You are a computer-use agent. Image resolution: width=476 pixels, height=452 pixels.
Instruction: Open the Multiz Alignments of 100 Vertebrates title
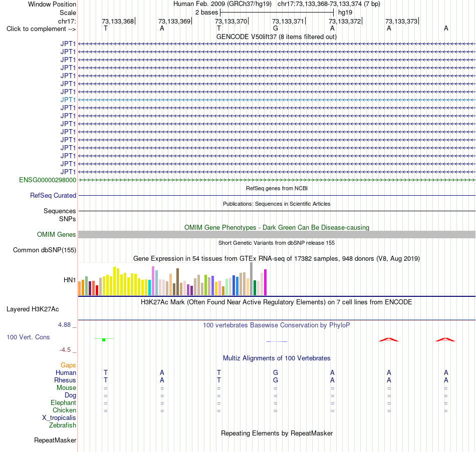277,358
